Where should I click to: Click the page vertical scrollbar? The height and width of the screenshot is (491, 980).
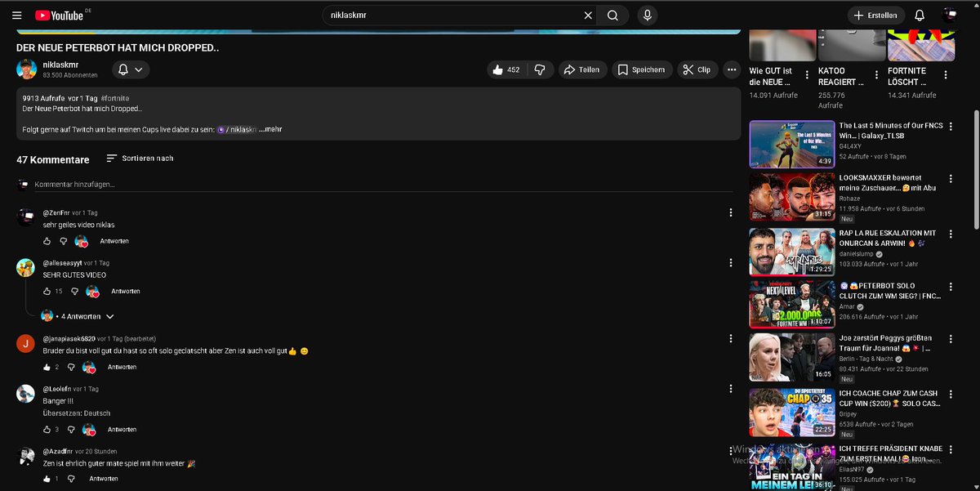pyautogui.click(x=976, y=169)
